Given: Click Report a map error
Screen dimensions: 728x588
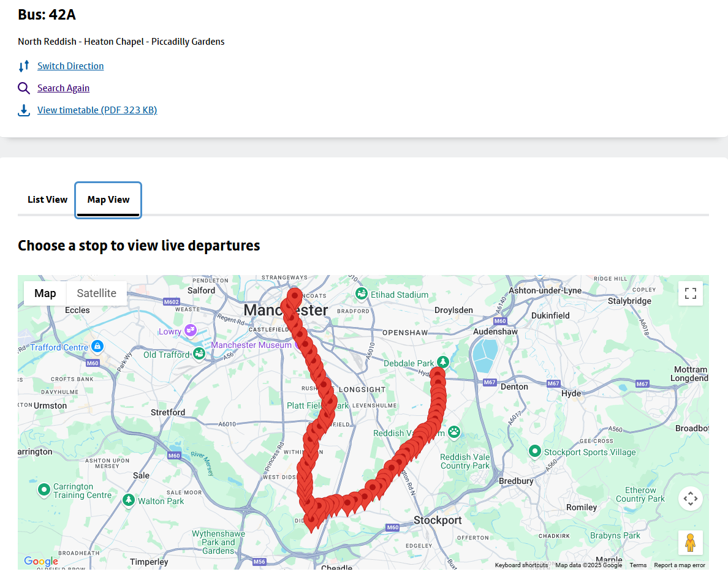Looking at the screenshot, I should point(680,565).
